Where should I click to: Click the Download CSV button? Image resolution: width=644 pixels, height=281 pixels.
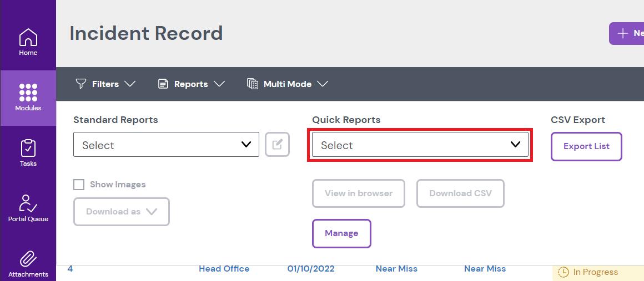coord(460,193)
